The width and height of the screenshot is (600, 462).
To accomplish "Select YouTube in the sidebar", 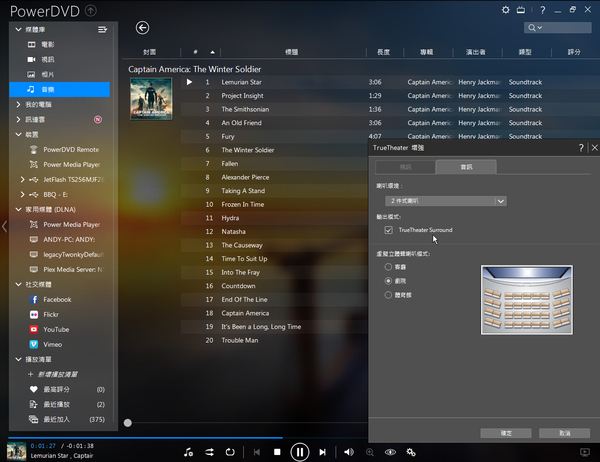I will click(56, 329).
